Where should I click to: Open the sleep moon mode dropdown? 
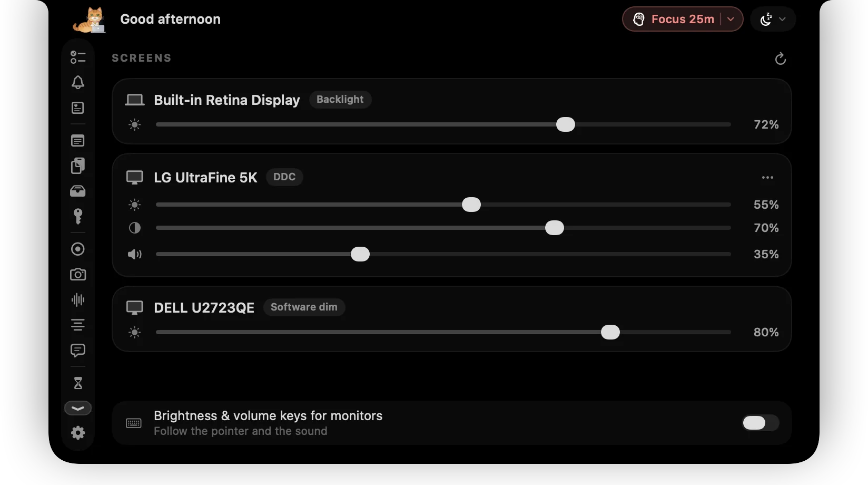(773, 20)
